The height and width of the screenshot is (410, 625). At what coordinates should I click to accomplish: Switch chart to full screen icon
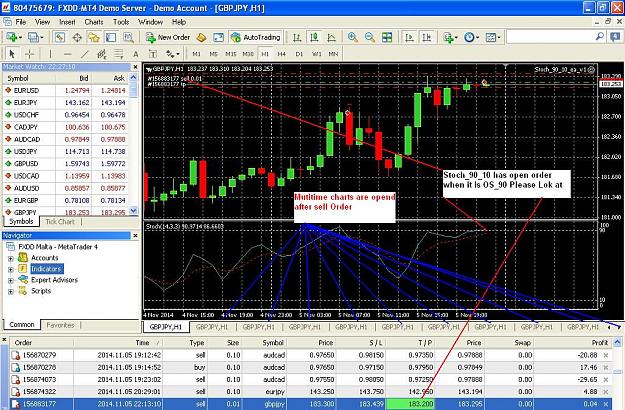coord(218,37)
